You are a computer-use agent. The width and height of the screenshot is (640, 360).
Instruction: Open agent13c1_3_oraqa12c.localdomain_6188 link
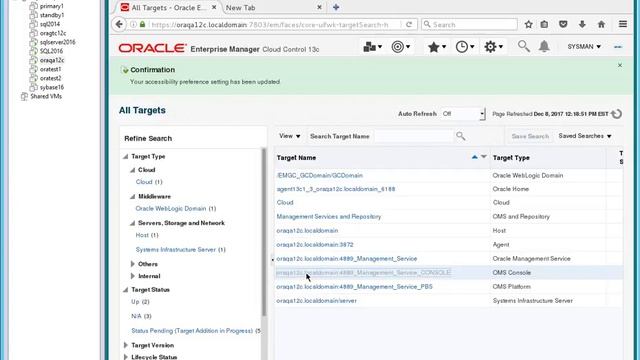336,189
